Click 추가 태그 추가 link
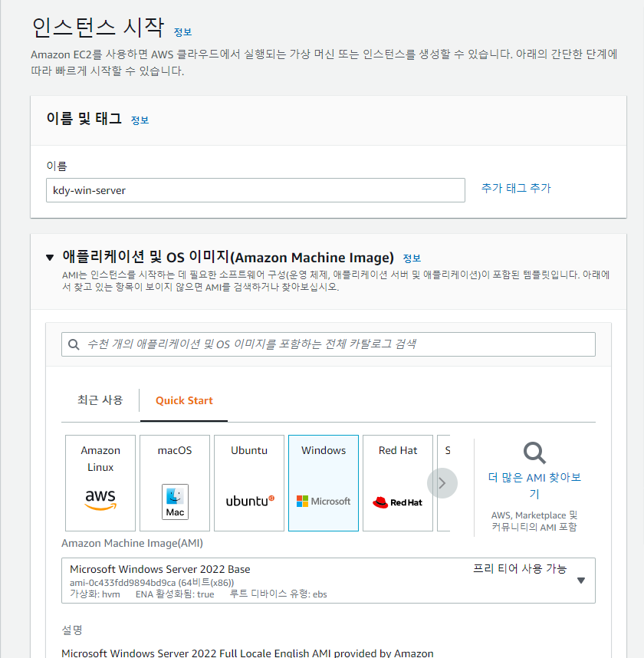Image resolution: width=644 pixels, height=658 pixels. 516,188
